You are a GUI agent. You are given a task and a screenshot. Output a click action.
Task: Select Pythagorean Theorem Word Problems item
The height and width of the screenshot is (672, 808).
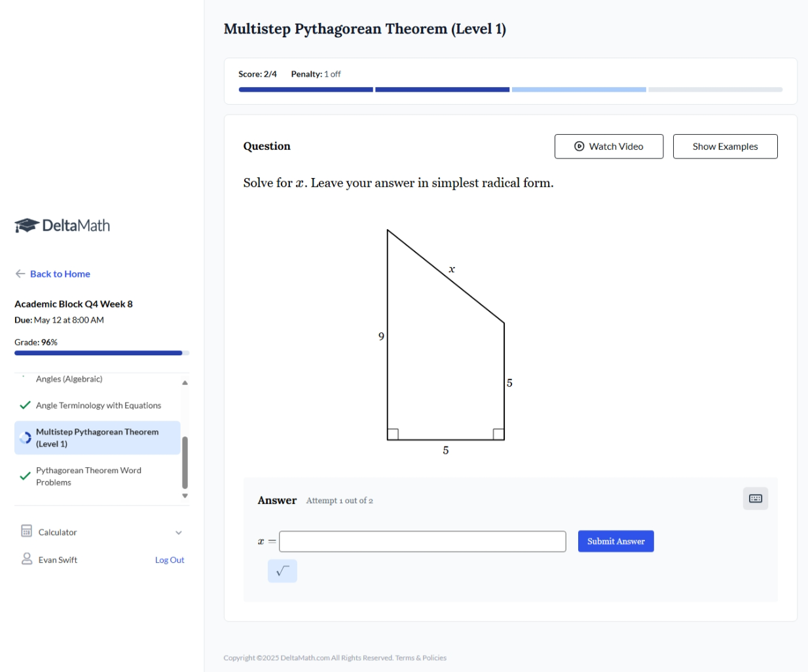(x=88, y=476)
